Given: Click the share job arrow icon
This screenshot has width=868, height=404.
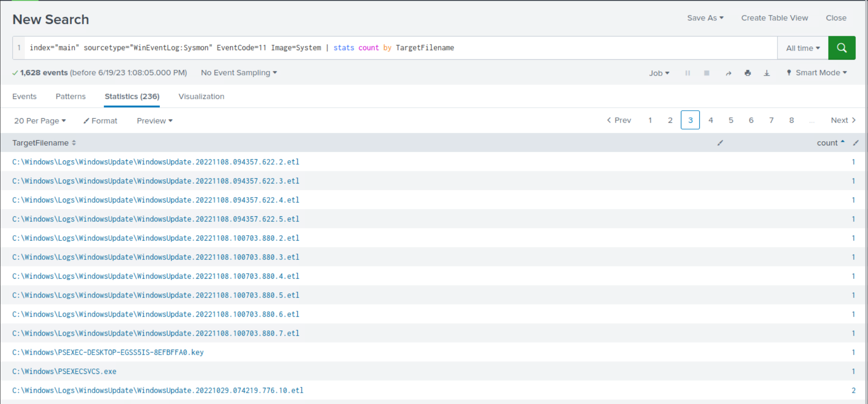Looking at the screenshot, I should click(728, 73).
